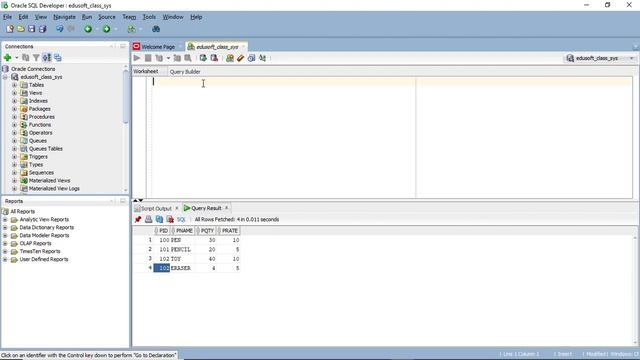The width and height of the screenshot is (640, 360).
Task: Click the Filter icon in Connections panel
Action: (x=36, y=58)
